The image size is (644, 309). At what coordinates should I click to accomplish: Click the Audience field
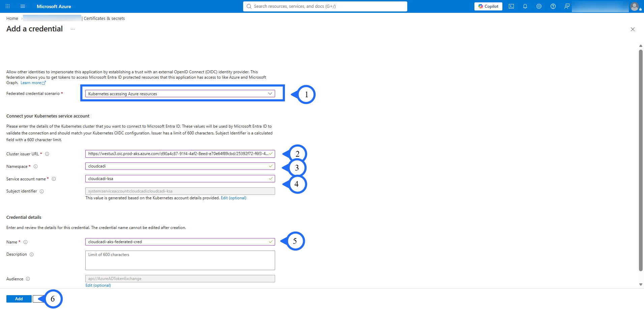tap(180, 279)
